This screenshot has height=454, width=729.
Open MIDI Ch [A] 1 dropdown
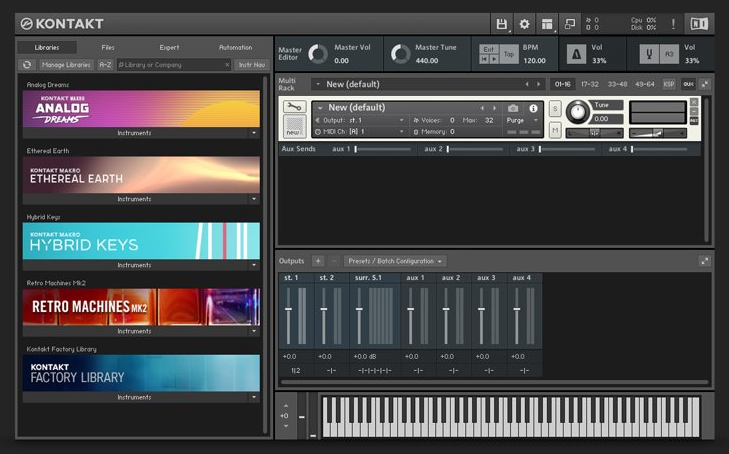pyautogui.click(x=360, y=132)
